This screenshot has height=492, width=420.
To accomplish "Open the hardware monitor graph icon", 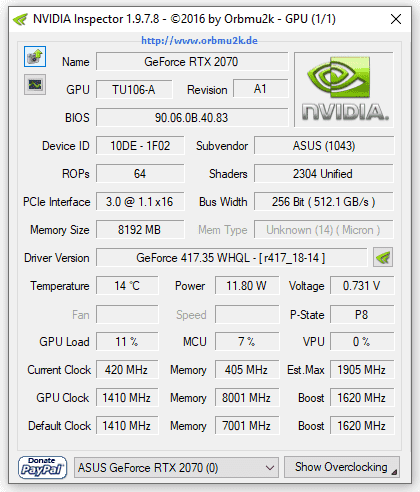I will click(35, 84).
